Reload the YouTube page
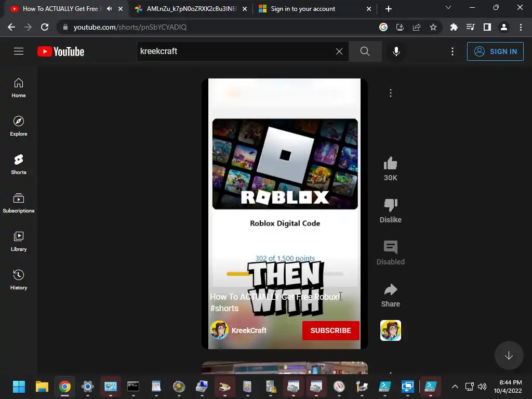This screenshot has width=532, height=399. pyautogui.click(x=45, y=27)
